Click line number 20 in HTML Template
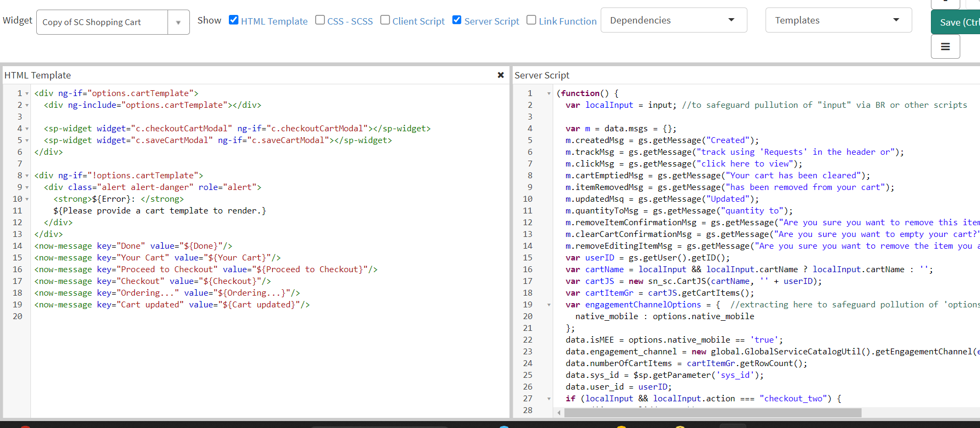980x428 pixels. point(18,316)
